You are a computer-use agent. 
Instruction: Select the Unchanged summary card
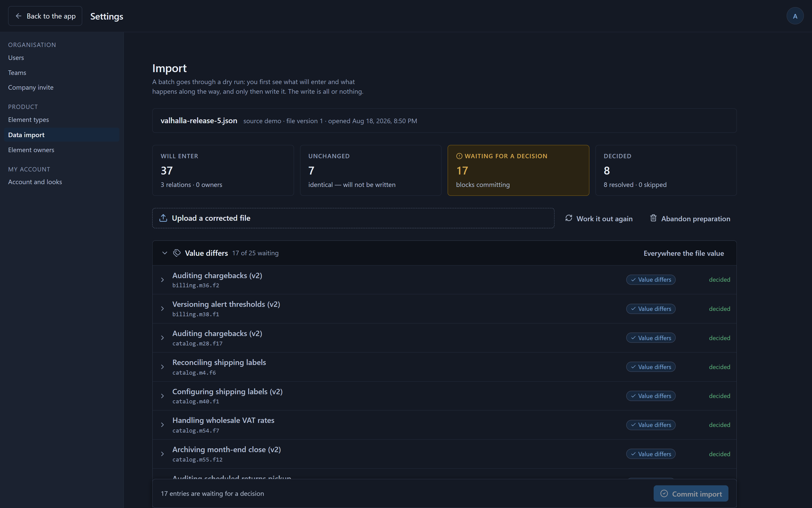point(370,170)
